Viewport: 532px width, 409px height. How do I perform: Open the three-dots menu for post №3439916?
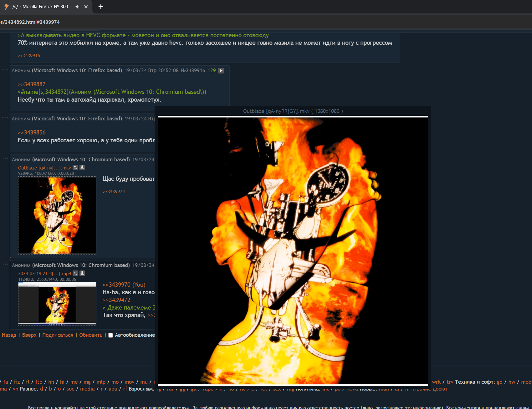point(5,69)
